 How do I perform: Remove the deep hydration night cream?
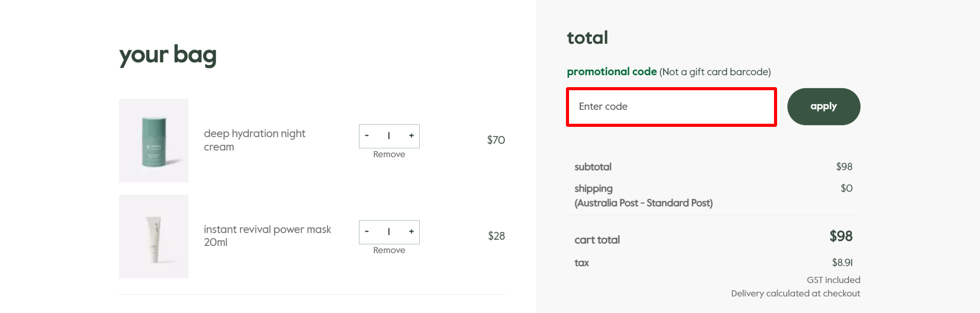coord(389,154)
